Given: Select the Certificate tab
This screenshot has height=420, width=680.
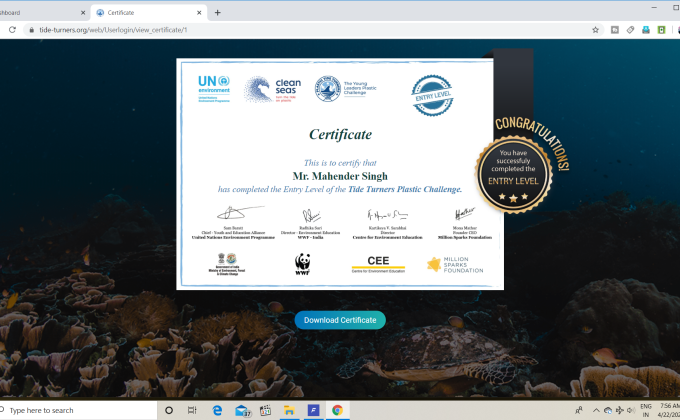Looking at the screenshot, I should 149,13.
